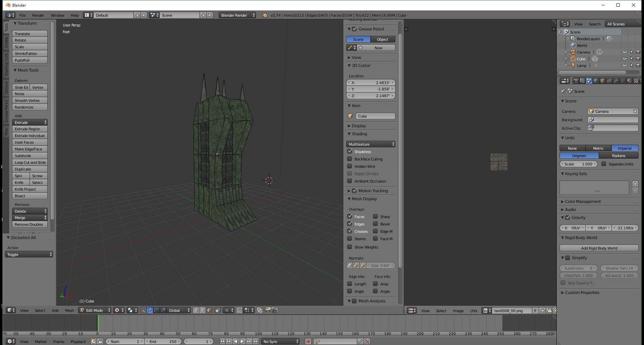
Task: Click the 3D Cursor X location field
Action: [371, 83]
